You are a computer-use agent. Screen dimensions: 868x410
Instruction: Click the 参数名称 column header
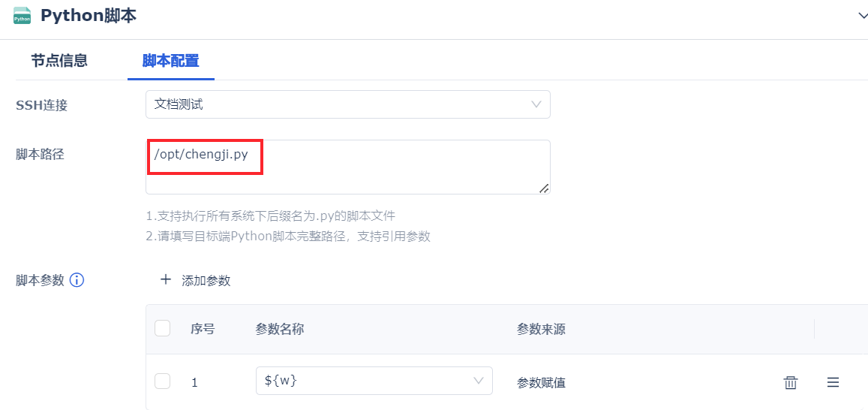point(280,329)
